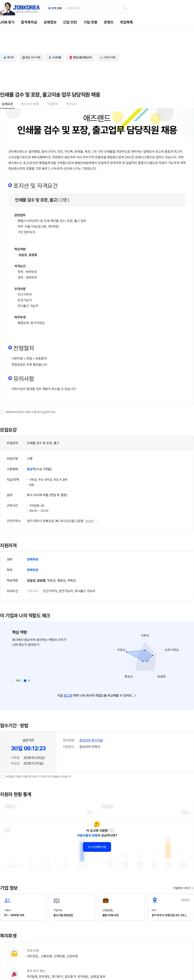Open the JOB 찾기 menu

point(7,22)
